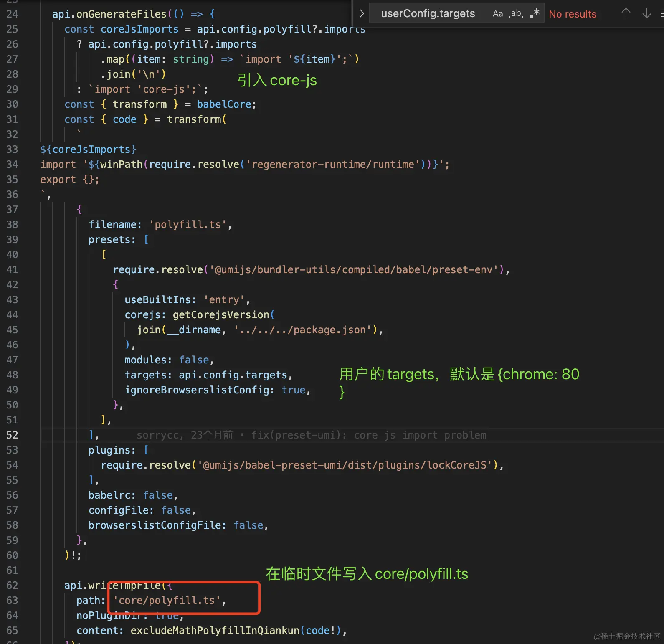Viewport: 664px width, 644px height.
Task: Click 'babelCore' on line 30
Action: 224,104
